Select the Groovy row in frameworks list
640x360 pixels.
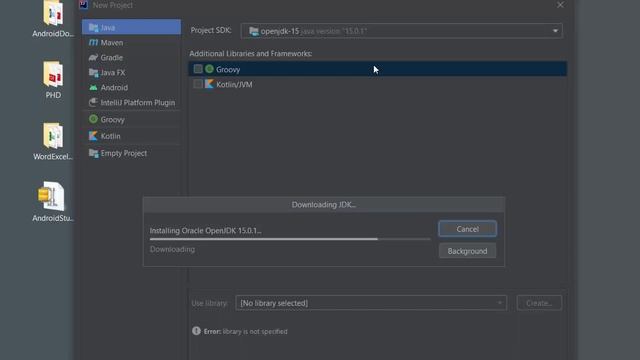378,69
